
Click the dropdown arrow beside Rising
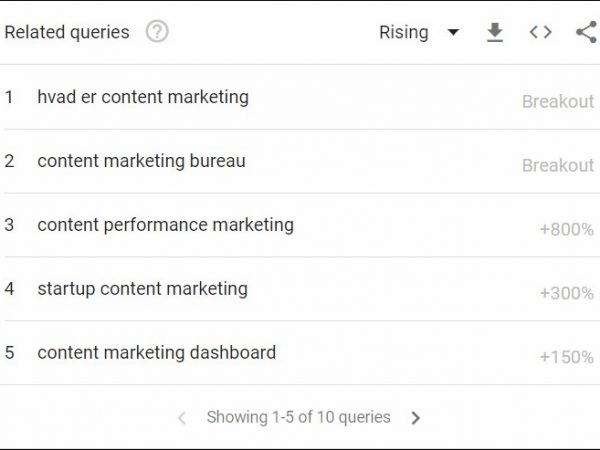point(453,32)
